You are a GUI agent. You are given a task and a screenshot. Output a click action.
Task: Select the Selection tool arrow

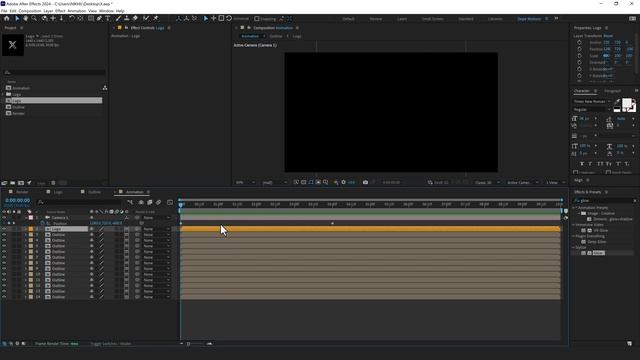17,18
